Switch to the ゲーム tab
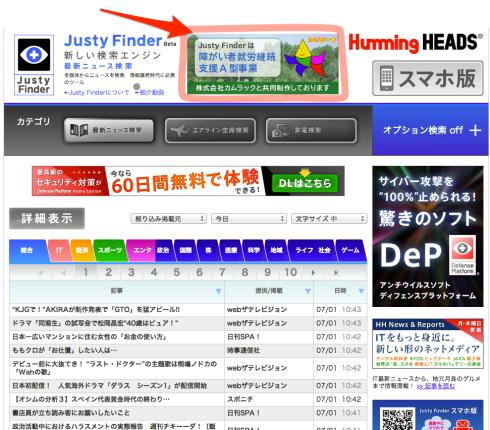The width and height of the screenshot is (490, 430). click(350, 250)
